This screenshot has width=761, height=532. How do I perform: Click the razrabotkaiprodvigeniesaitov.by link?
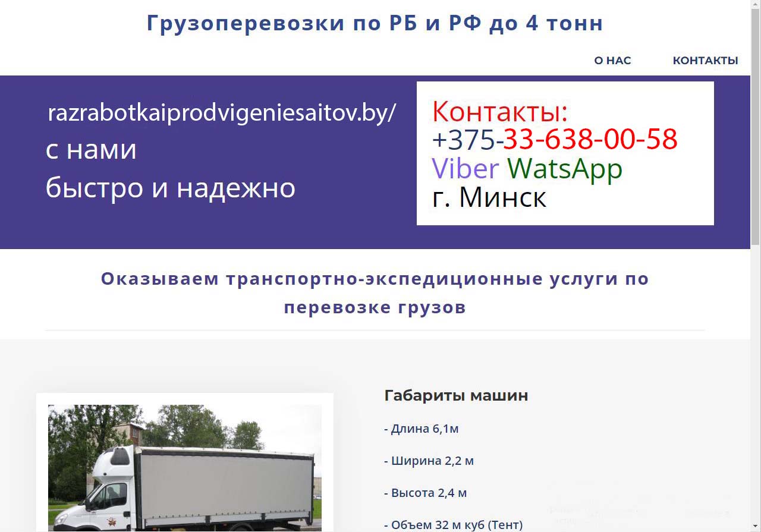point(221,112)
